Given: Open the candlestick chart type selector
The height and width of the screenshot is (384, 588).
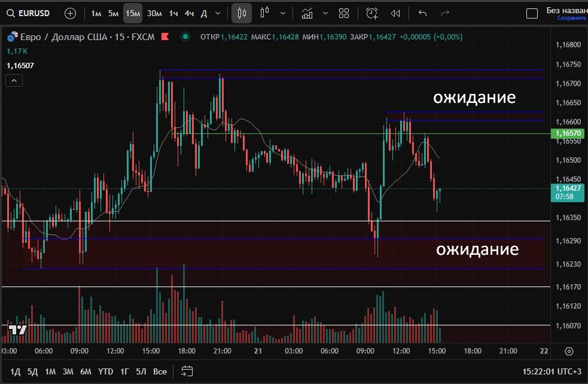Looking at the screenshot, I should (242, 13).
